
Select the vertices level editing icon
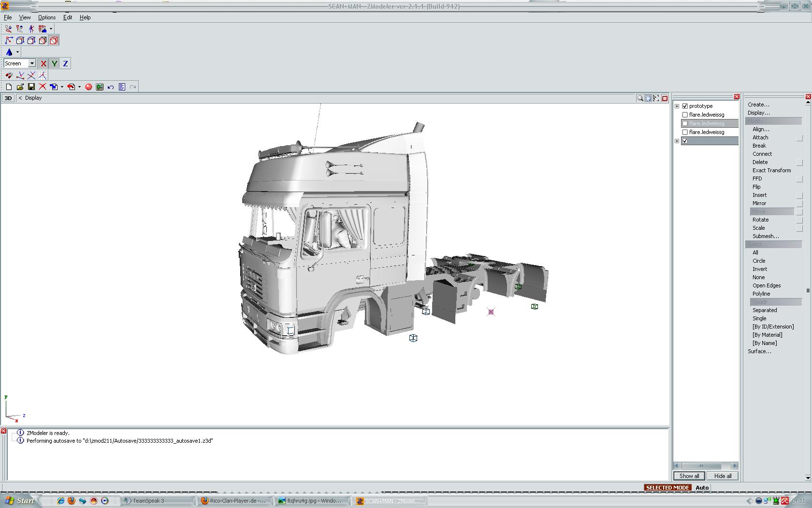coord(9,41)
